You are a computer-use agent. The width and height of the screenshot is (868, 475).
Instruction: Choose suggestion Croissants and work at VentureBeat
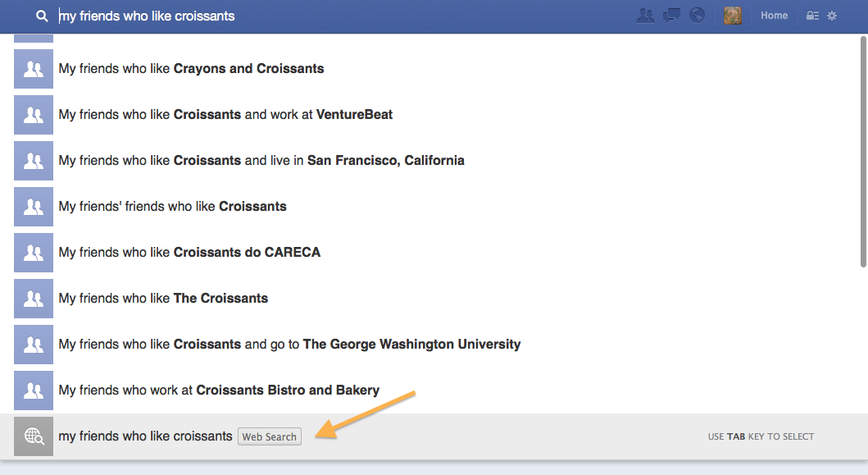coord(225,115)
